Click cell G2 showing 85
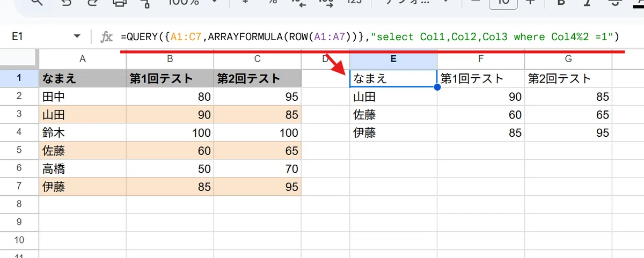The height and width of the screenshot is (258, 644). (568, 97)
